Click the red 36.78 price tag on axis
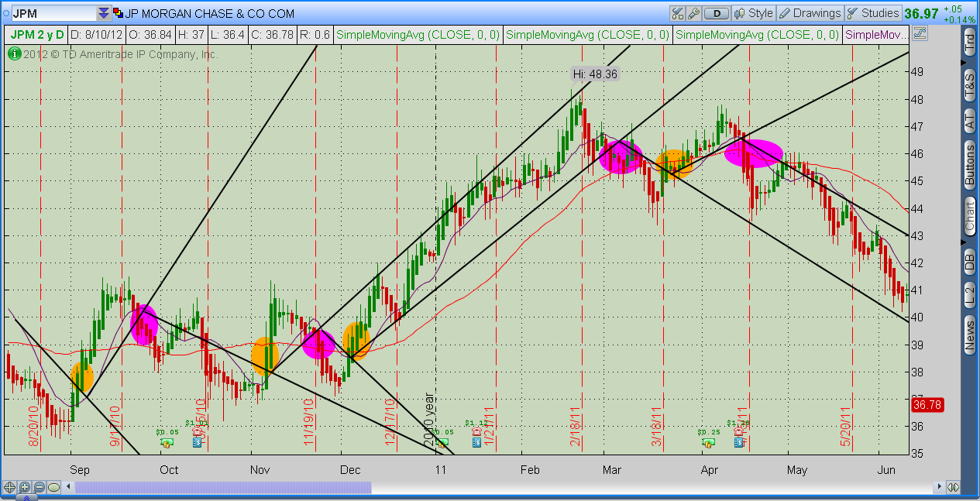The width and height of the screenshot is (980, 501). click(927, 405)
